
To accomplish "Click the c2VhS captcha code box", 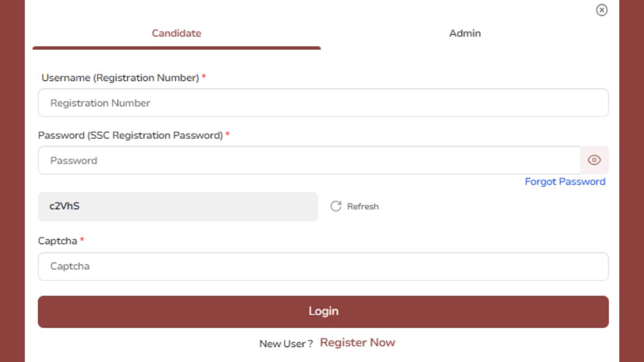I will click(x=178, y=206).
